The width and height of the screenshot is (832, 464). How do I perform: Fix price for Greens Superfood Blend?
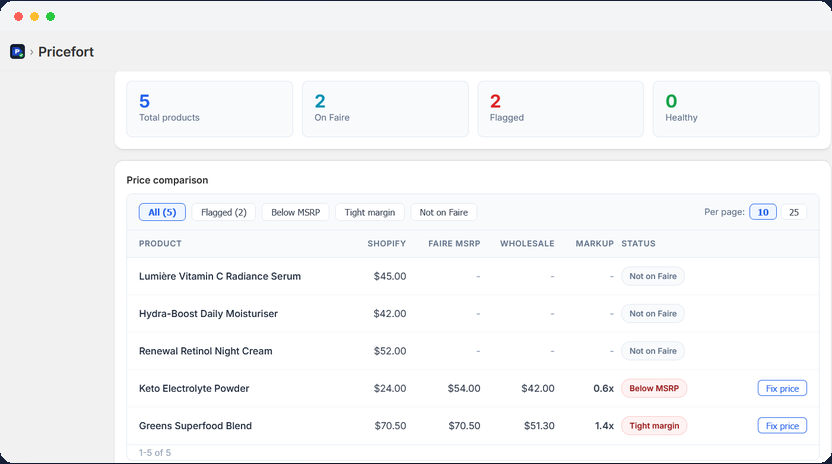(x=782, y=426)
